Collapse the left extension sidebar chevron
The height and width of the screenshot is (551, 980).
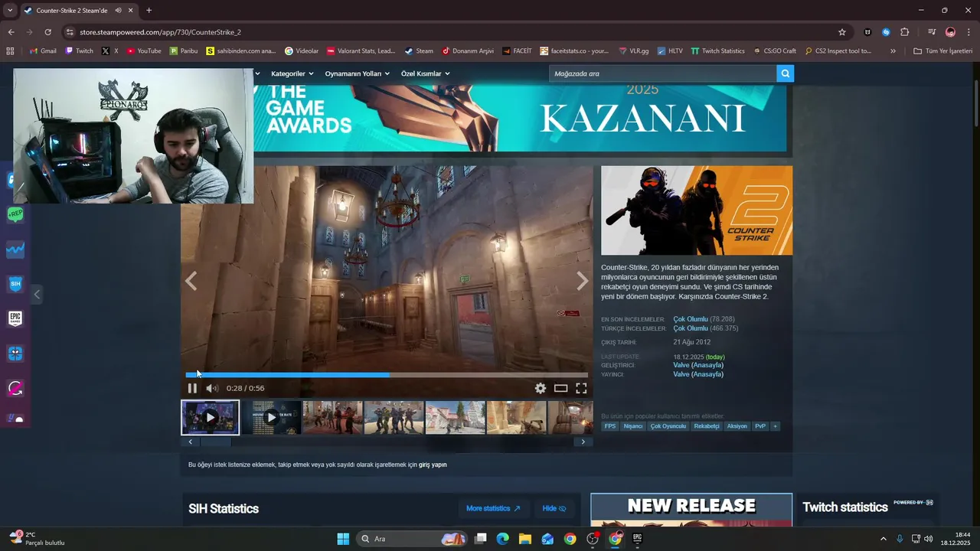pos(37,295)
